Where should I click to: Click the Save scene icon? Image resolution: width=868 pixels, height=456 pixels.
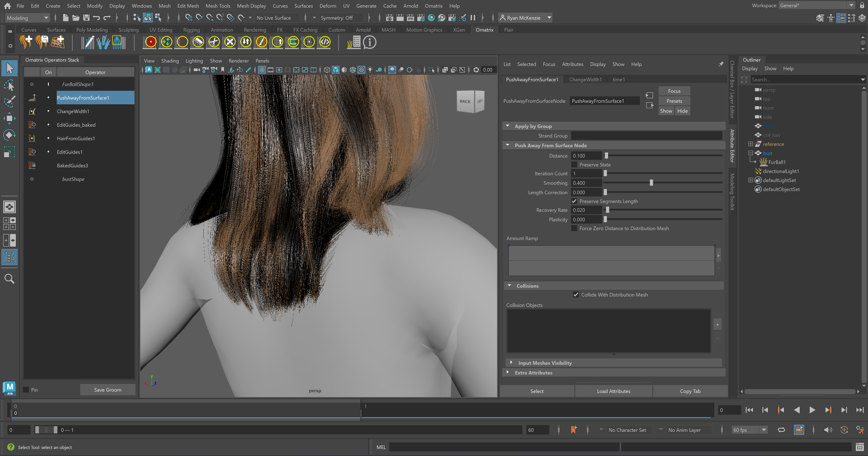pos(86,18)
